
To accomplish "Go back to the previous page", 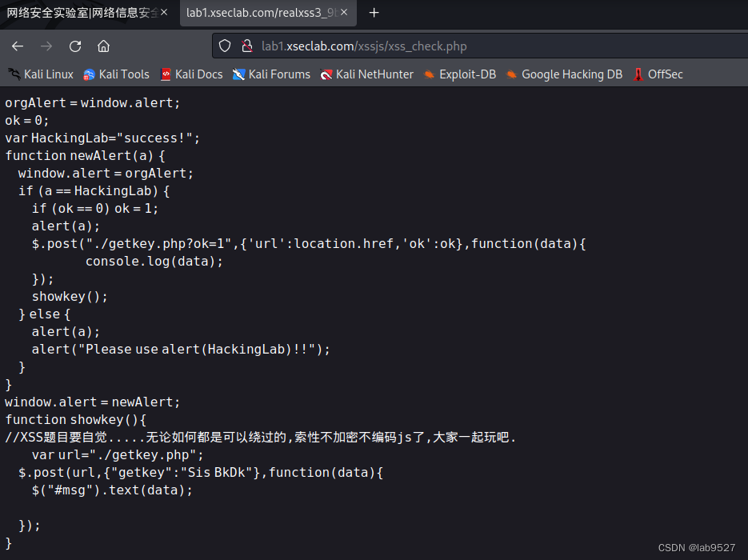I will click(x=18, y=46).
